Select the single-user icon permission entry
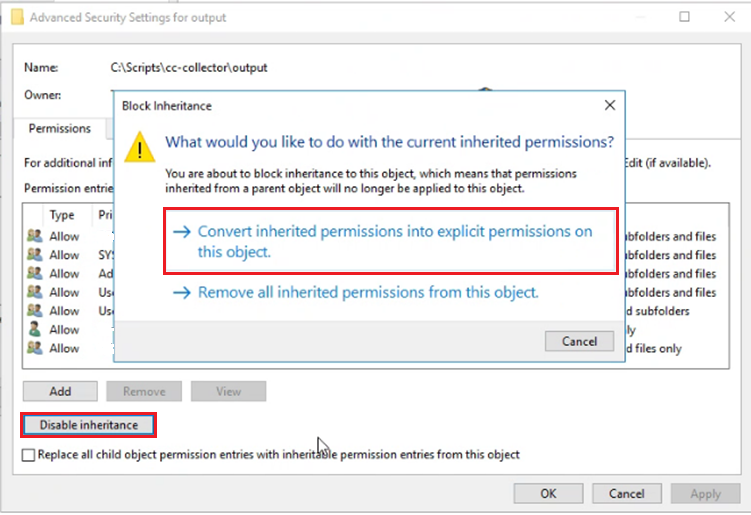 coord(34,329)
